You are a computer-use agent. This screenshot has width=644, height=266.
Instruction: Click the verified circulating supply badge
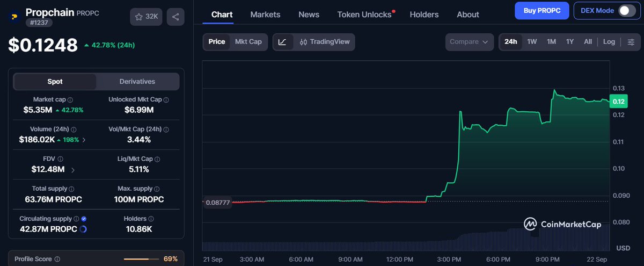coord(84,219)
